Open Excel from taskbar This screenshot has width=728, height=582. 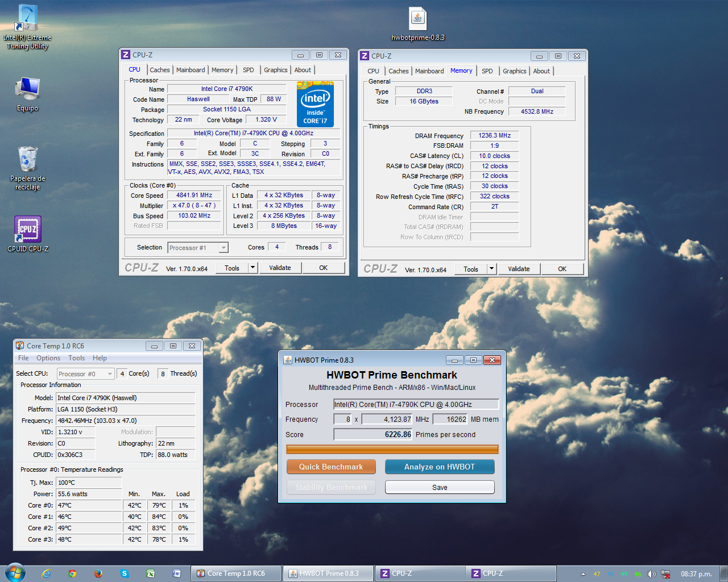(x=151, y=573)
